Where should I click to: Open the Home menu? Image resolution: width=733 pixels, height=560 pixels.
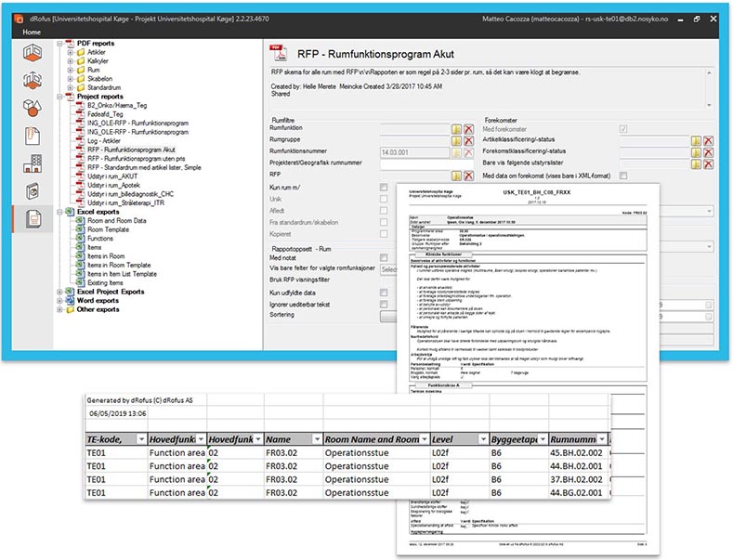32,33
